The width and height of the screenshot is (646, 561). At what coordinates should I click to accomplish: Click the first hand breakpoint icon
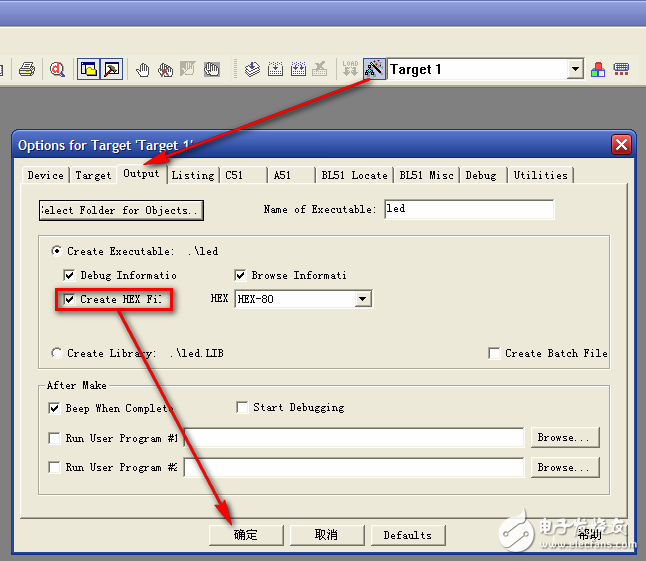(143, 69)
